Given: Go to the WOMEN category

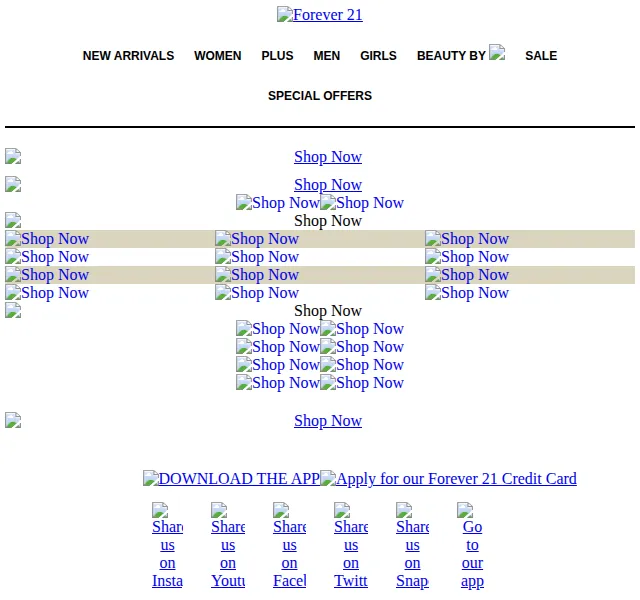Looking at the screenshot, I should click(218, 56).
